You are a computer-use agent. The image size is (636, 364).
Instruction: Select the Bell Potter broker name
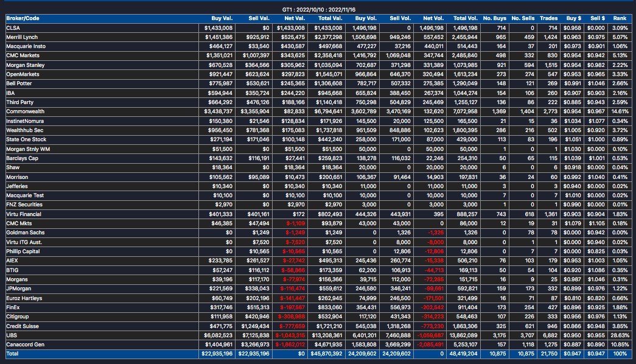click(19, 83)
